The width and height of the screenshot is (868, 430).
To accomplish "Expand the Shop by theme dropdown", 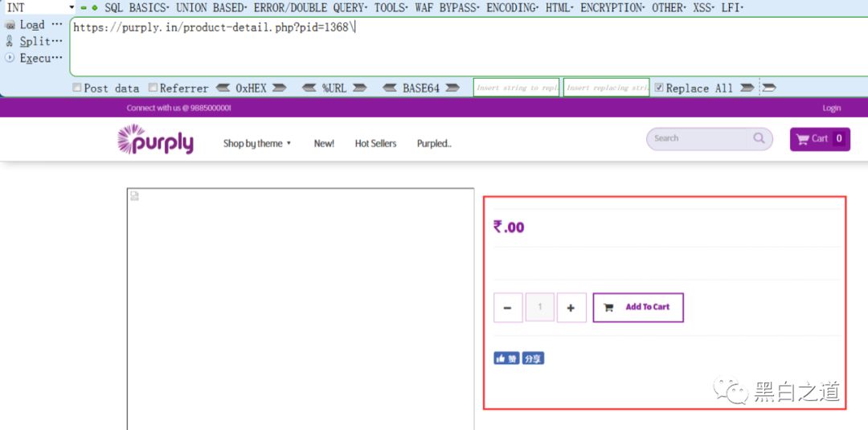I will point(257,143).
